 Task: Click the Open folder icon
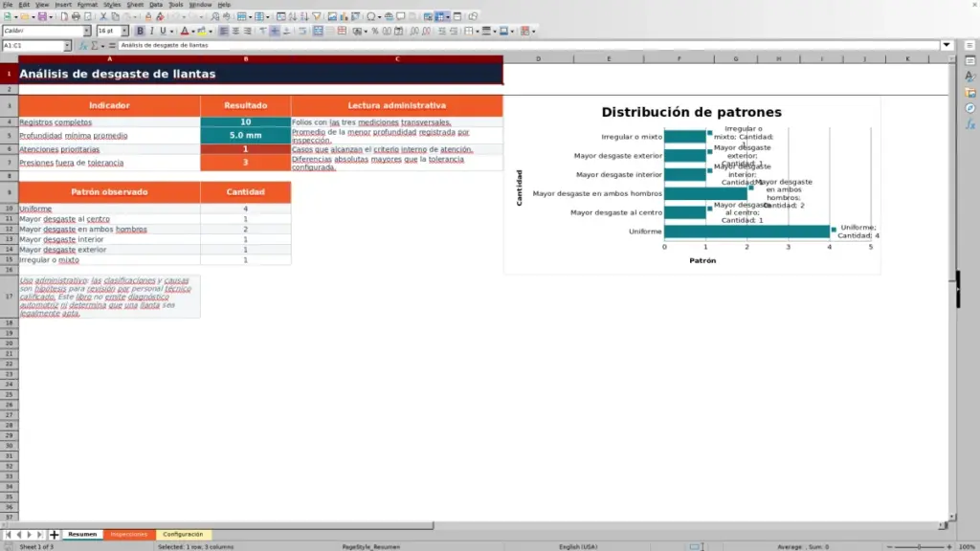(x=24, y=17)
